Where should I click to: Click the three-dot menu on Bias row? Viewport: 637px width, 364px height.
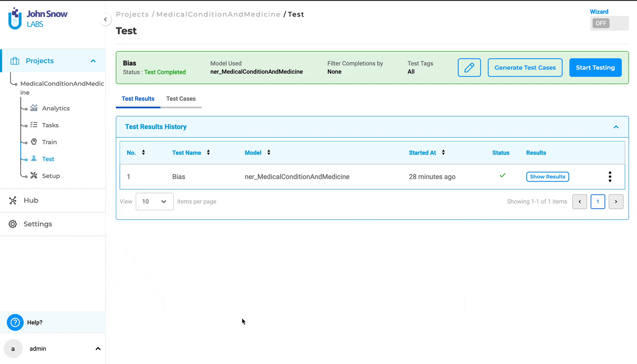click(x=610, y=177)
